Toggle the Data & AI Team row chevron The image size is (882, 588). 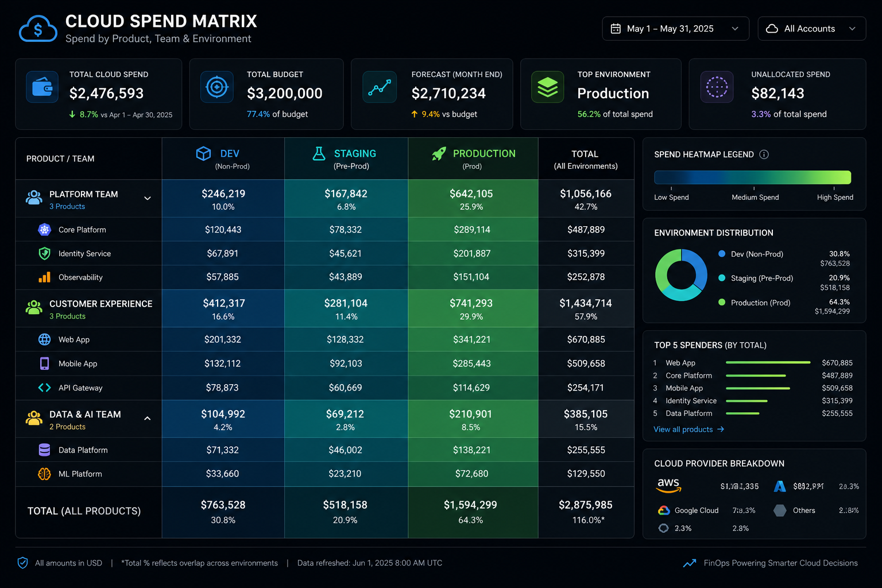148,419
